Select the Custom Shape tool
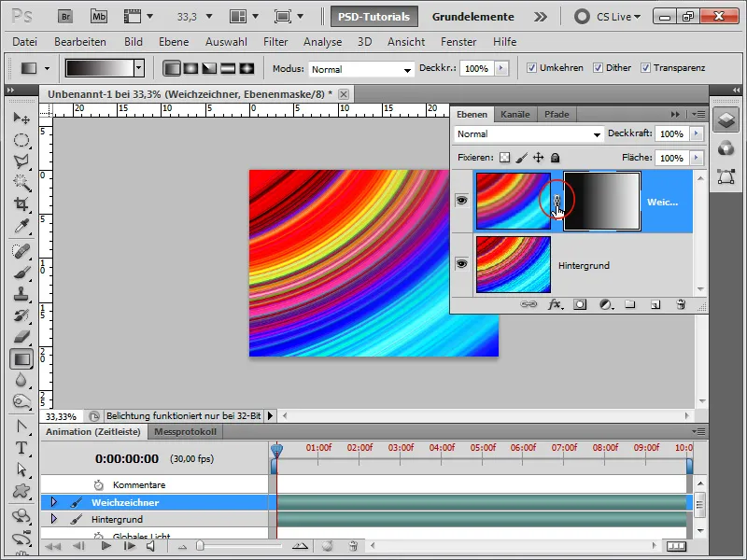The height and width of the screenshot is (560, 747). tap(21, 491)
